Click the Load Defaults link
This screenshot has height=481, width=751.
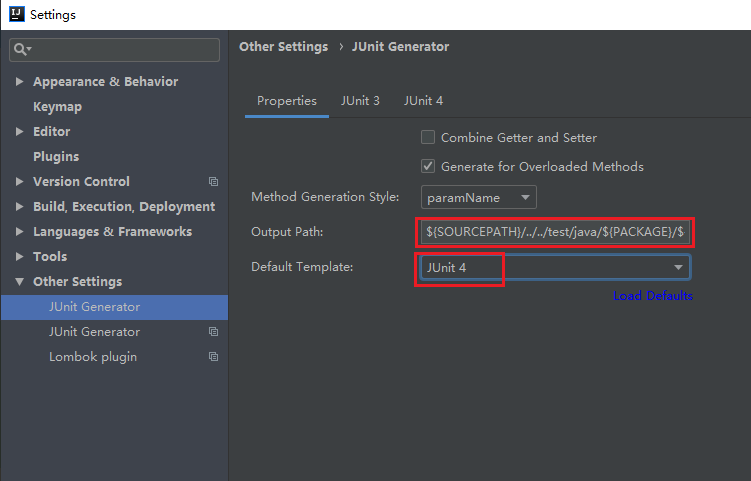[x=653, y=296]
